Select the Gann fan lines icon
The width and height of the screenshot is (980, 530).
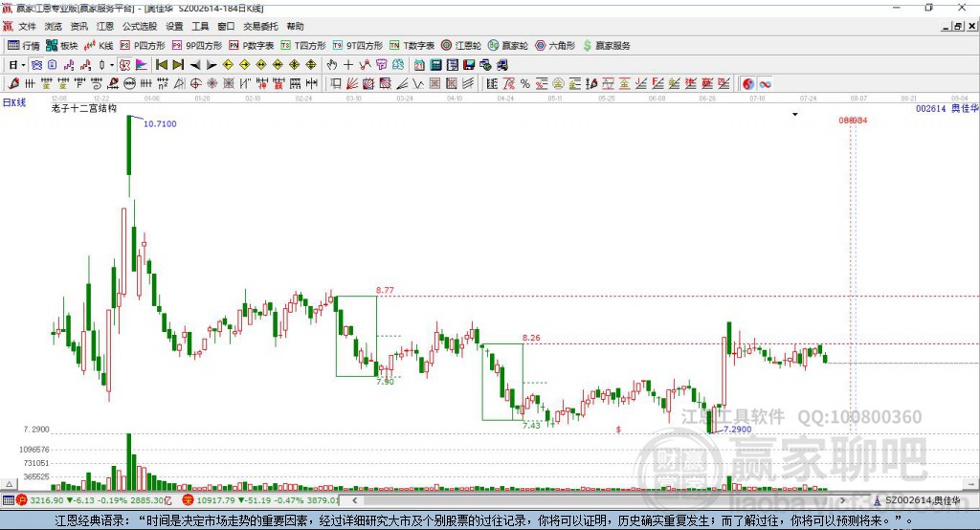click(352, 84)
